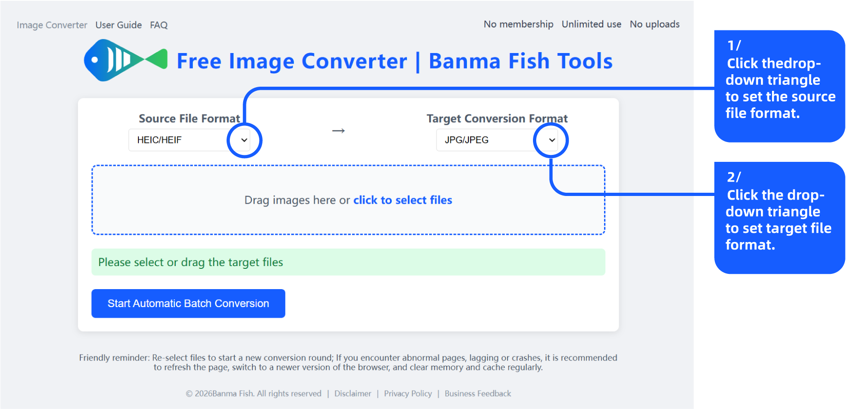The image size is (868, 409).
Task: Click 'Please select or drag the target files' message
Action: pyautogui.click(x=348, y=262)
